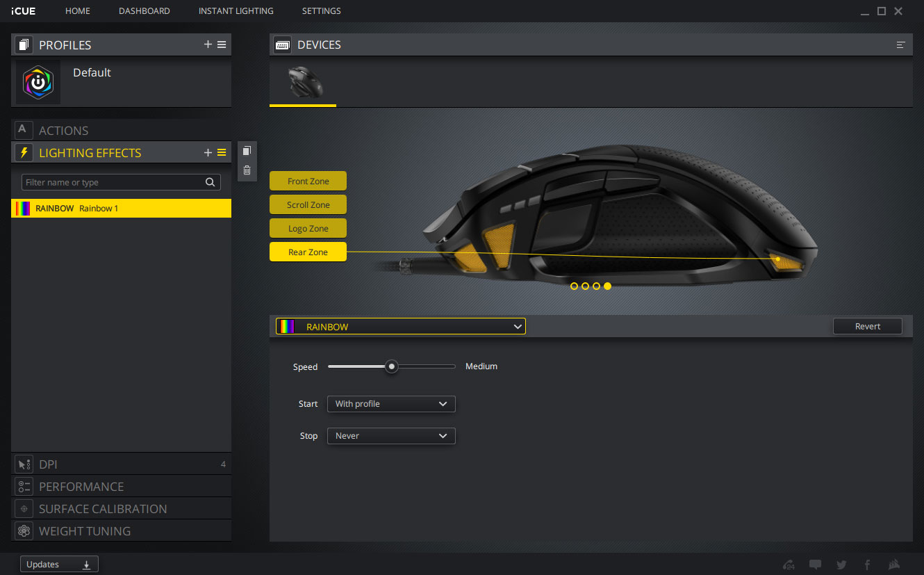This screenshot has height=575, width=924.
Task: Select the first mouse view dot
Action: [x=574, y=286]
